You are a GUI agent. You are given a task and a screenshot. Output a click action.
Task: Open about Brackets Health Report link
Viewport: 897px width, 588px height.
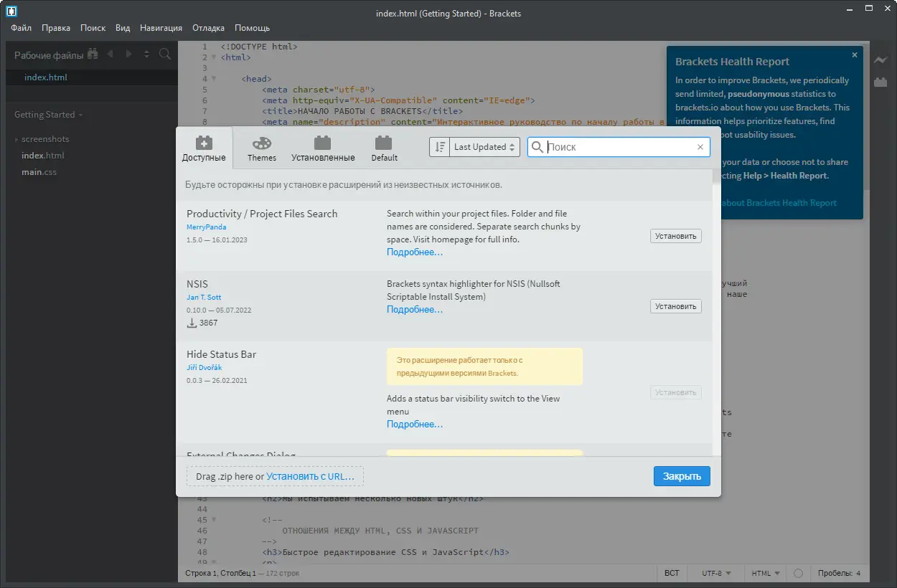[779, 203]
